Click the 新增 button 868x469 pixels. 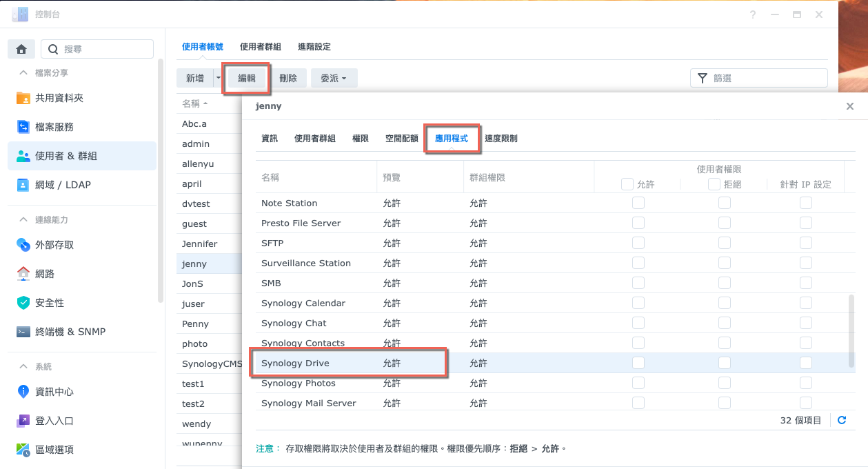(x=195, y=78)
